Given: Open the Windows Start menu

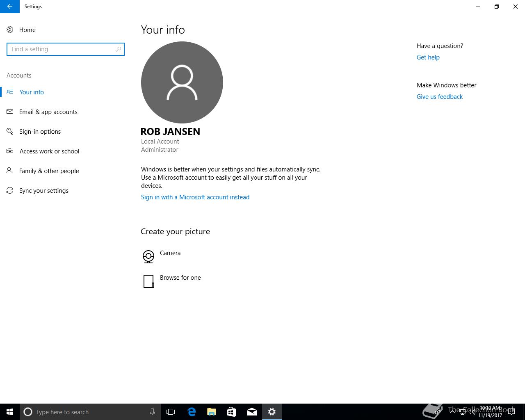Looking at the screenshot, I should (10, 412).
